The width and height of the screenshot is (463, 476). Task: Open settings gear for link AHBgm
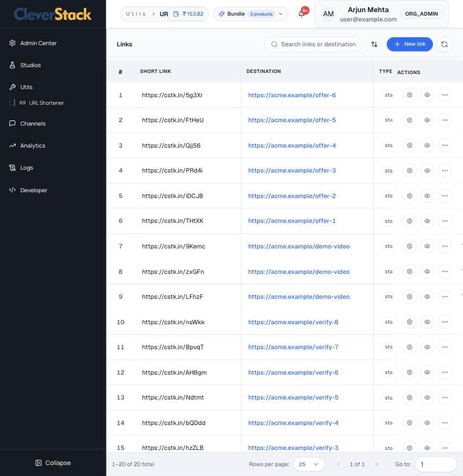pyautogui.click(x=409, y=372)
